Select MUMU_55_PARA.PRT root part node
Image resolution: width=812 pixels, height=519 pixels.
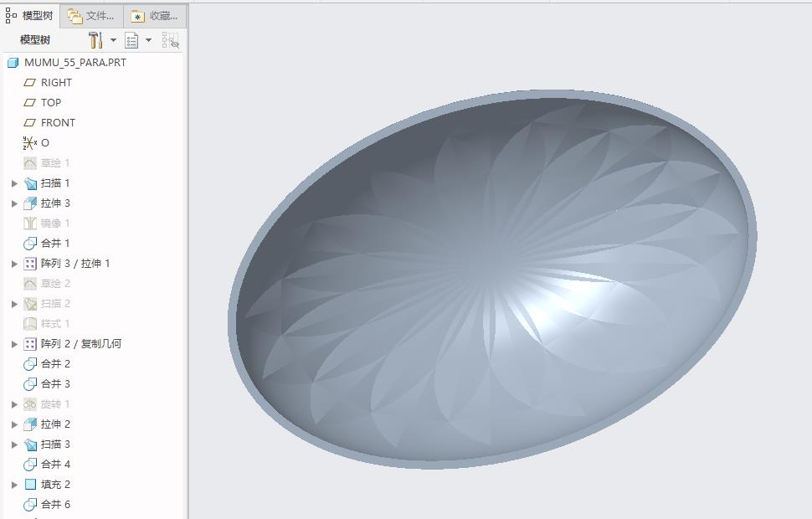click(75, 63)
